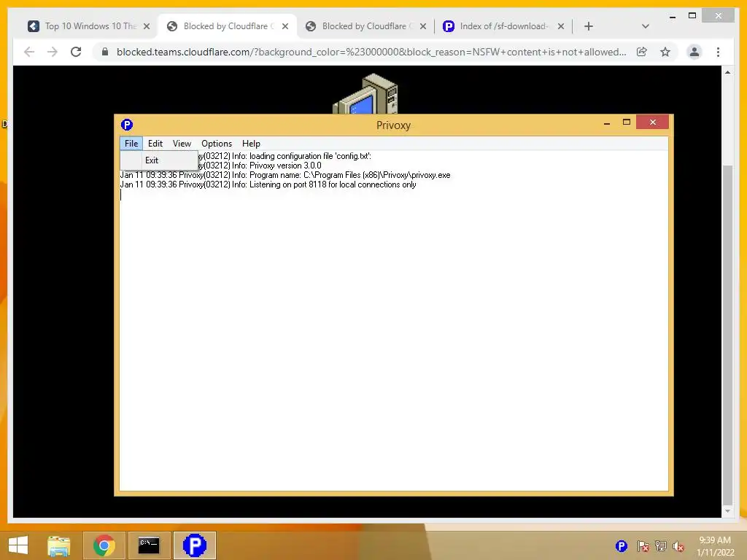
Task: Reload the Cloudflare blocked page
Action: (76, 52)
